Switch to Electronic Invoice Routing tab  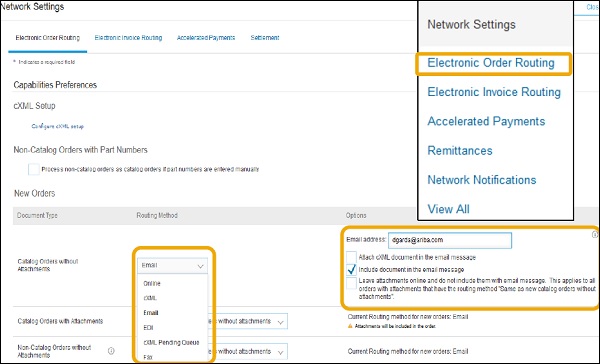click(x=128, y=38)
